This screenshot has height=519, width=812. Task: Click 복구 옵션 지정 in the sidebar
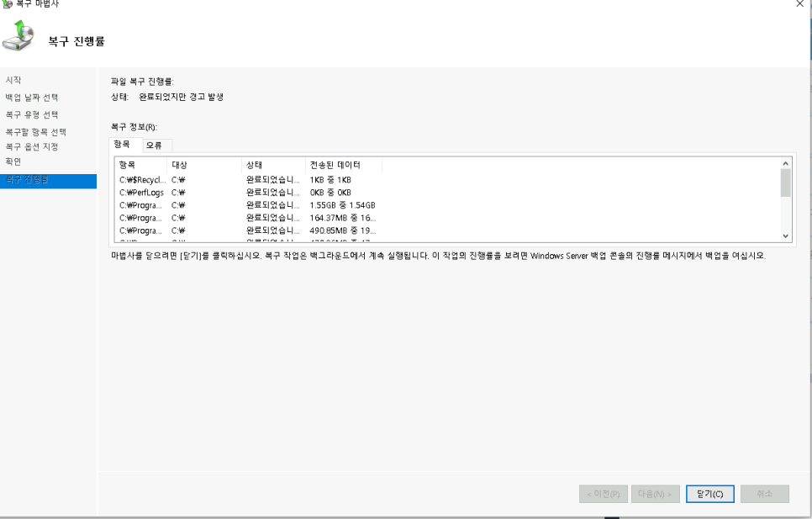click(x=32, y=146)
